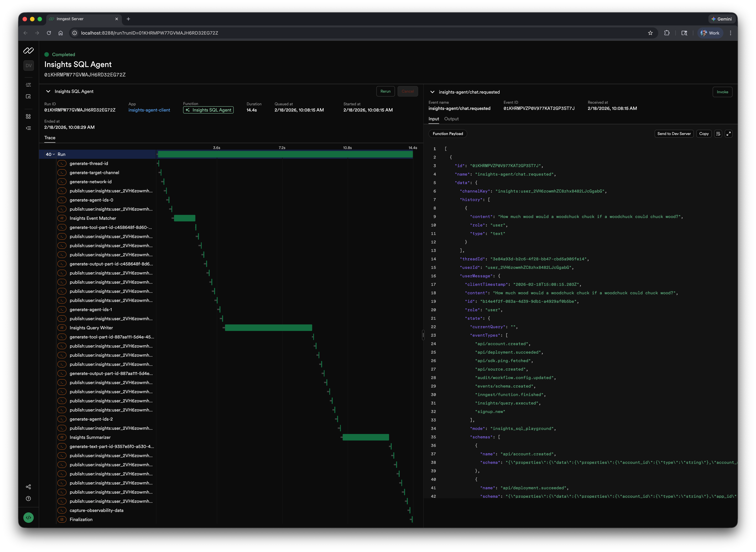Click the green code button at bottom-left
756x552 pixels.
[x=28, y=518]
